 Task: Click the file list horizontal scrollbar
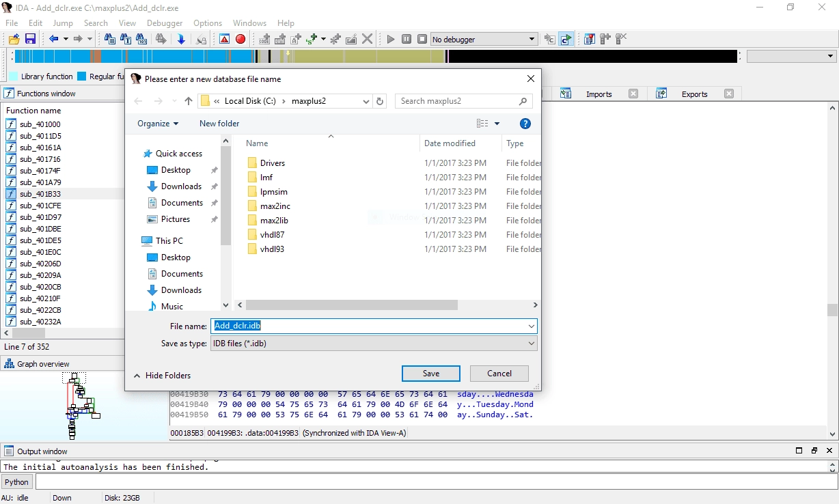(x=351, y=305)
